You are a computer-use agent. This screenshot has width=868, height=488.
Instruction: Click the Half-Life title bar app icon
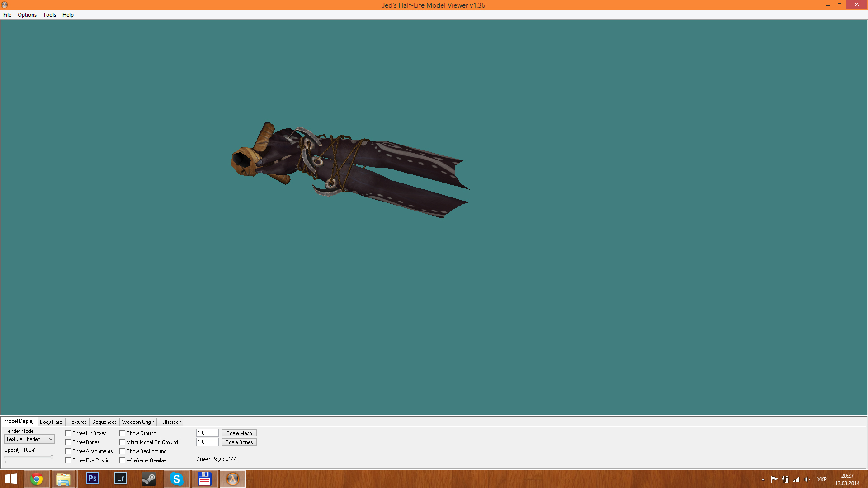(5, 5)
